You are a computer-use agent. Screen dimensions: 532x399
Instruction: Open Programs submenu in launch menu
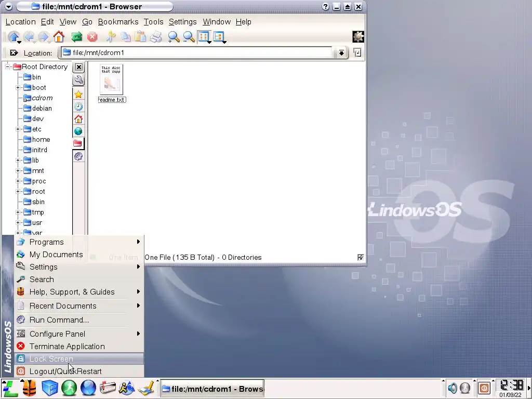click(x=79, y=242)
